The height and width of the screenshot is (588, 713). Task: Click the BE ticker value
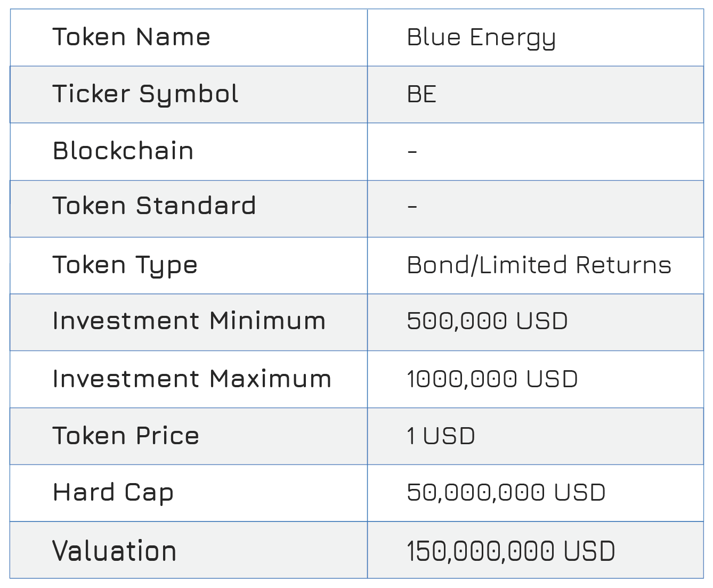coord(422,94)
